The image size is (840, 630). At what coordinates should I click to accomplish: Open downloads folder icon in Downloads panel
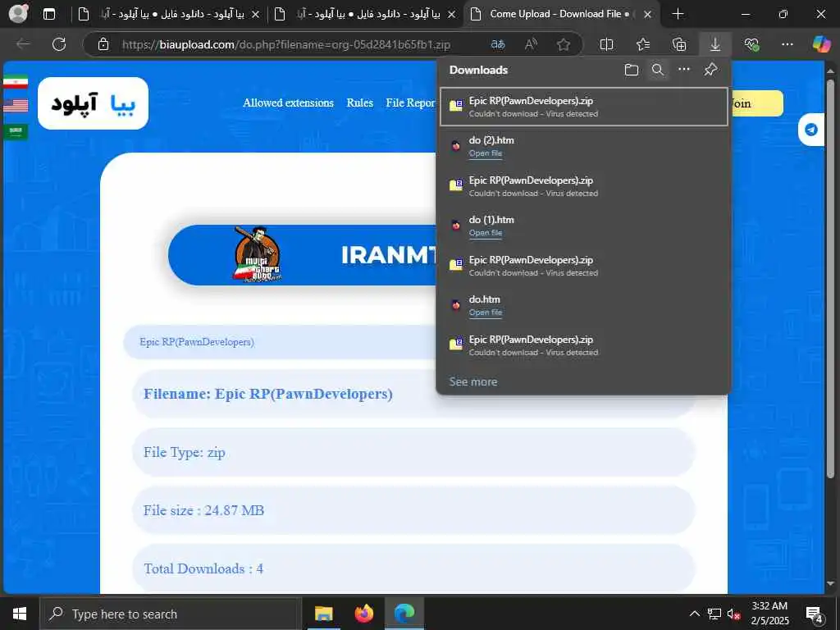click(631, 70)
